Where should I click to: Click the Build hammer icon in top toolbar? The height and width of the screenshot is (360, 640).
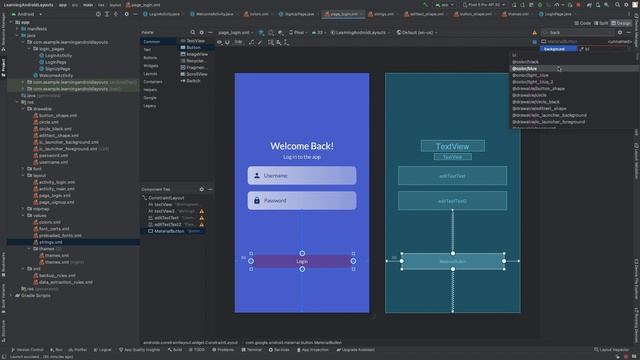tap(426, 5)
